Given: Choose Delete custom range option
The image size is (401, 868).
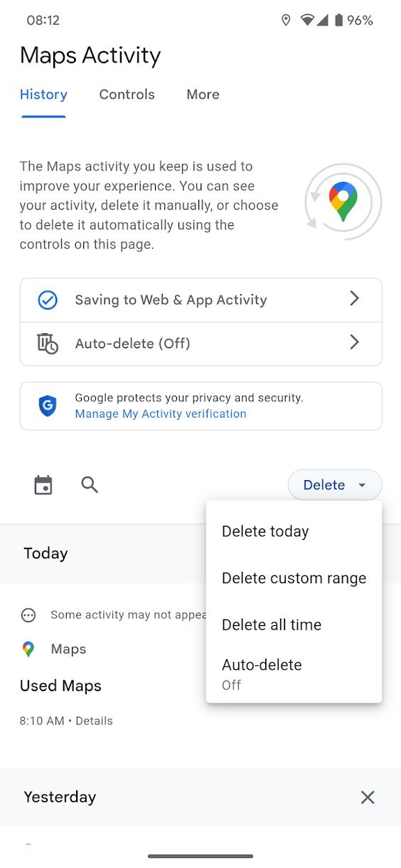Looking at the screenshot, I should [294, 578].
